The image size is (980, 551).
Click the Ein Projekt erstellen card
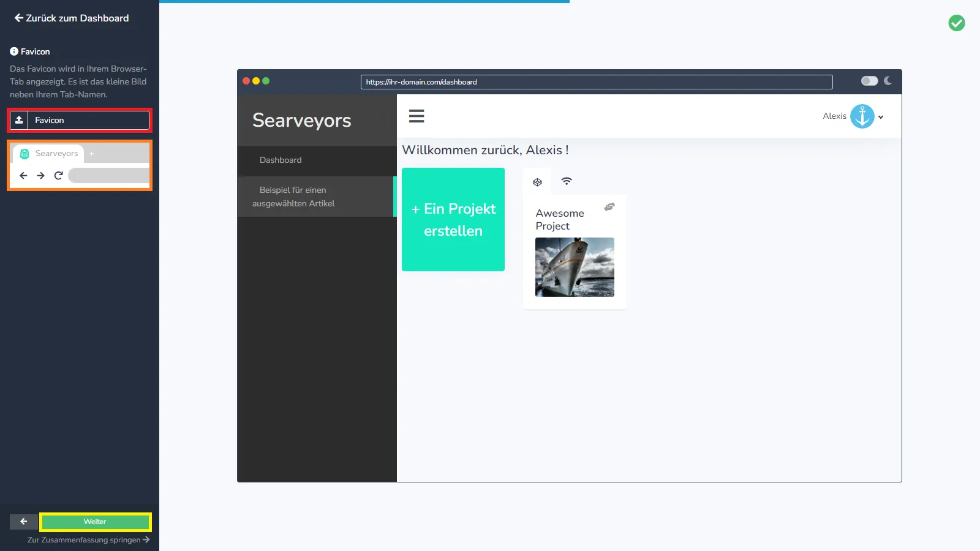tap(453, 219)
